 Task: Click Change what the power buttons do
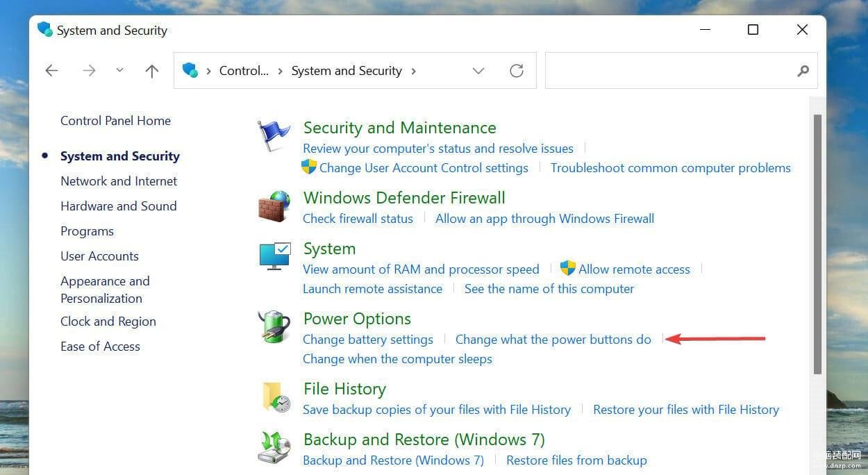pyautogui.click(x=553, y=339)
